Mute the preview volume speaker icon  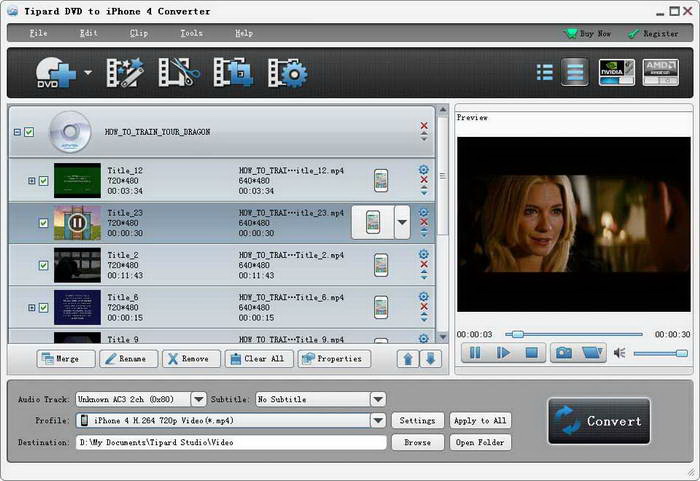point(619,352)
